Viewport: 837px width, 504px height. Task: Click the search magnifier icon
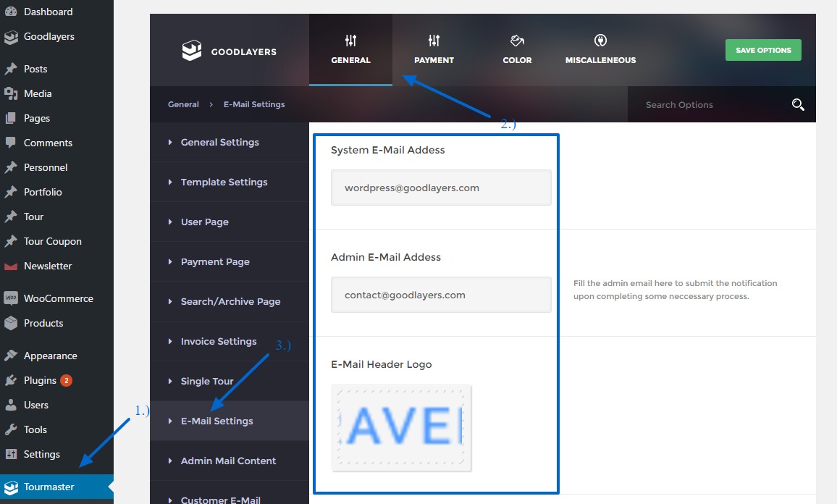798,105
